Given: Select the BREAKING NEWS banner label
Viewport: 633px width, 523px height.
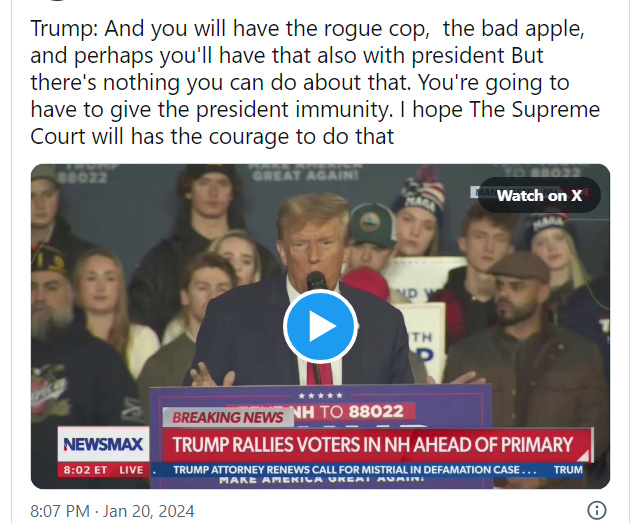Looking at the screenshot, I should coord(228,418).
